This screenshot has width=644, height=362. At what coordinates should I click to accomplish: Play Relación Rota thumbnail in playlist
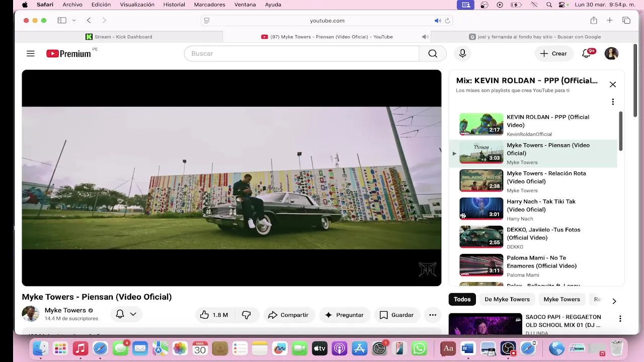pos(481,181)
